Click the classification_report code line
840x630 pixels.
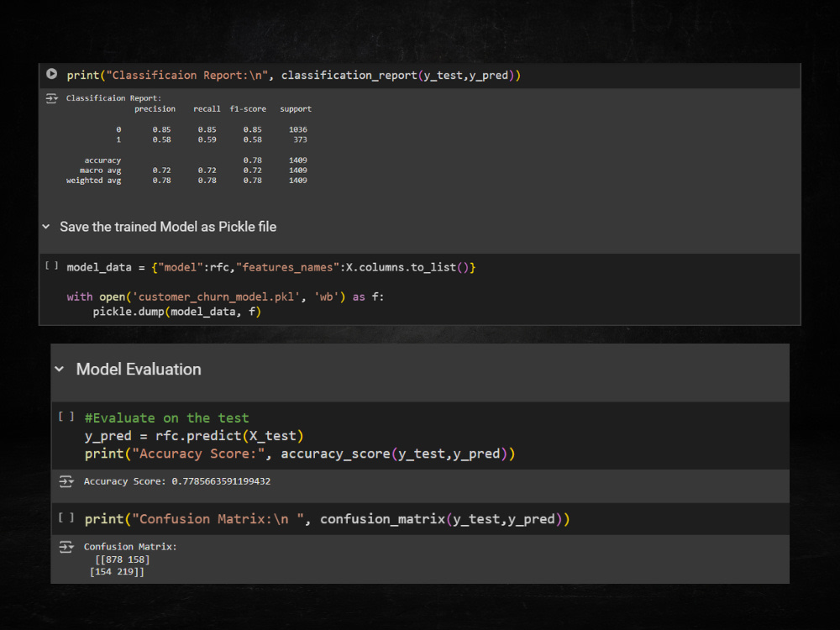293,76
